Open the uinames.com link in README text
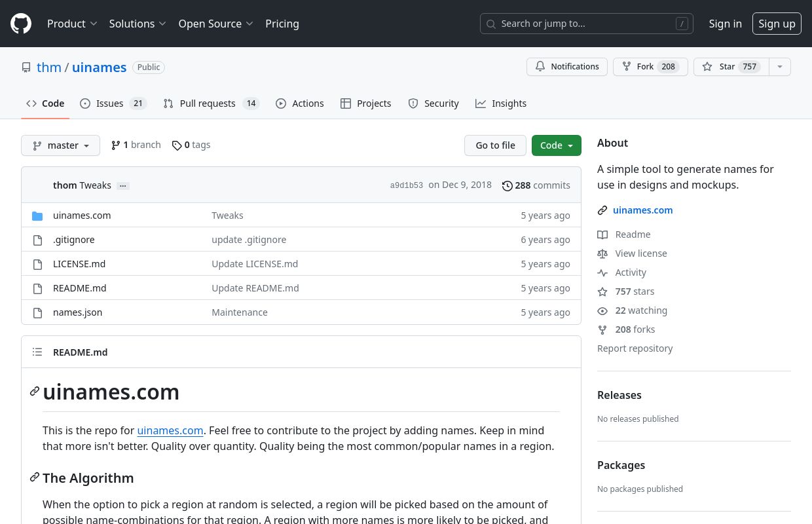This screenshot has width=812, height=524. pos(170,430)
